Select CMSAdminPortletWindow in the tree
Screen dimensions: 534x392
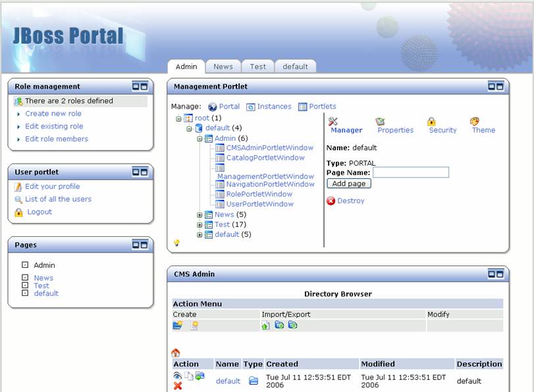pyautogui.click(x=270, y=148)
